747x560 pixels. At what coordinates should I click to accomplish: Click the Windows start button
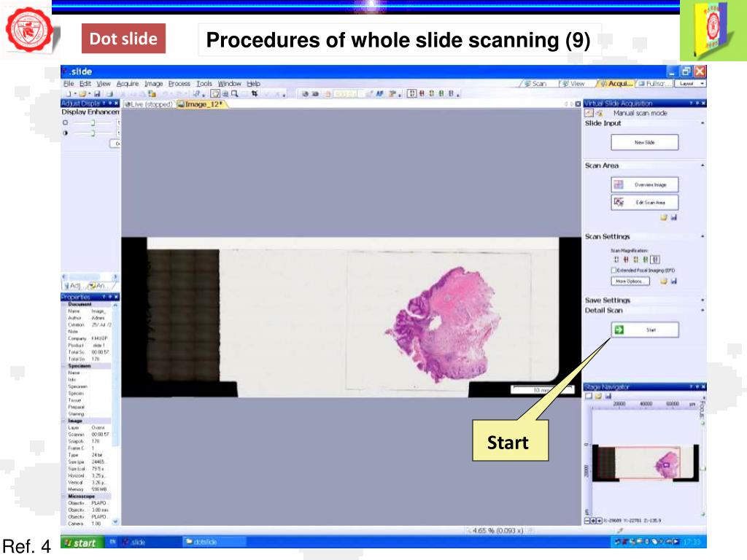[82, 542]
